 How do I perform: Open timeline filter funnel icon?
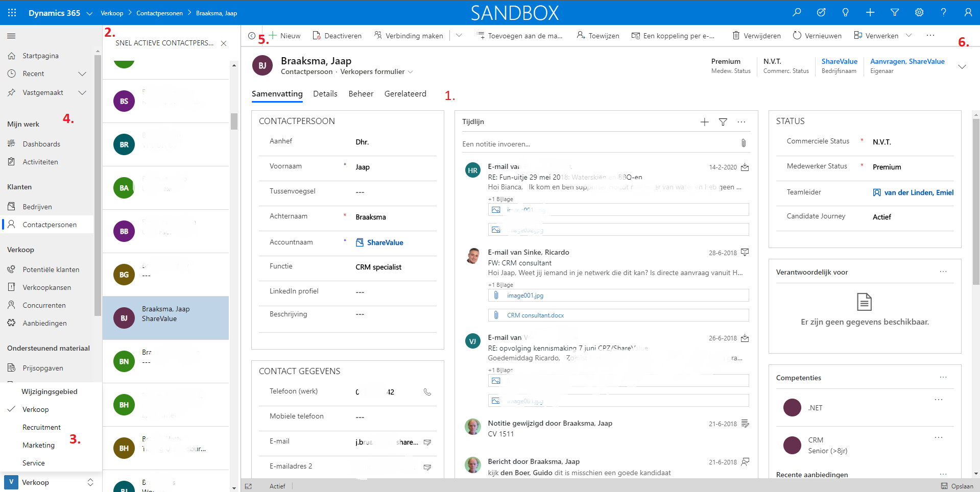click(x=723, y=122)
